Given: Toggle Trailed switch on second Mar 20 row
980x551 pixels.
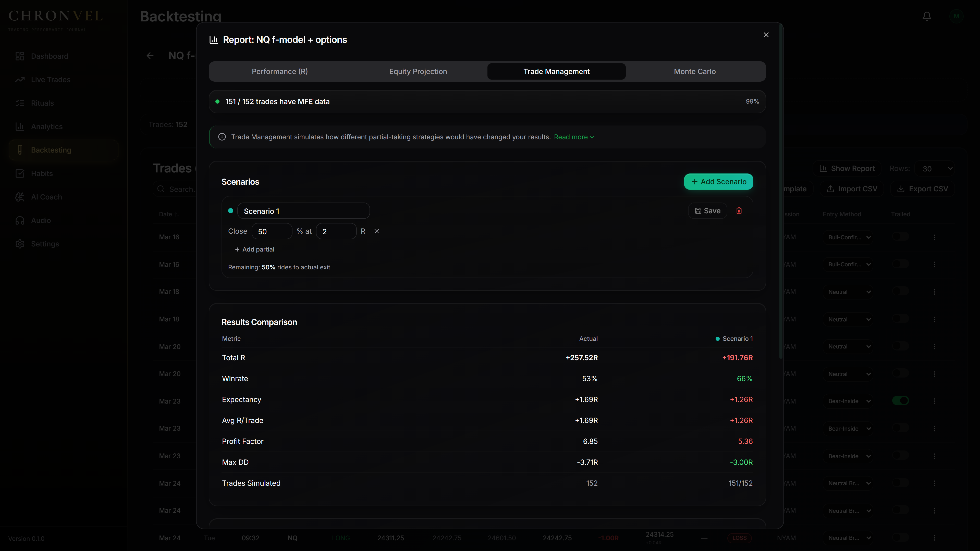Looking at the screenshot, I should point(900,373).
